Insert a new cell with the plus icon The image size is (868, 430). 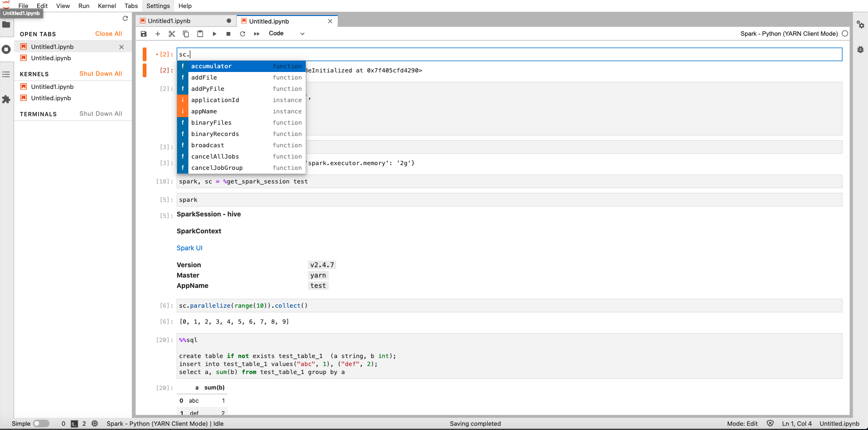point(158,33)
